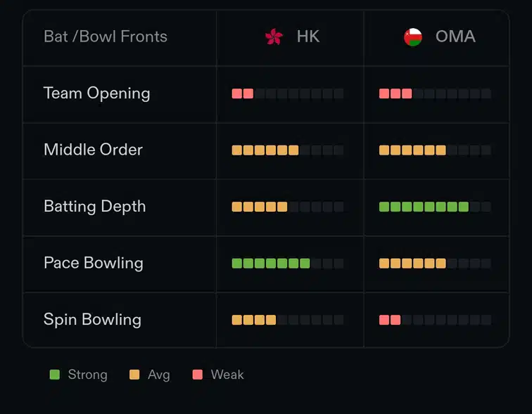Image resolution: width=532 pixels, height=414 pixels.
Task: Click the green Strong legend swatch
Action: pyautogui.click(x=55, y=375)
